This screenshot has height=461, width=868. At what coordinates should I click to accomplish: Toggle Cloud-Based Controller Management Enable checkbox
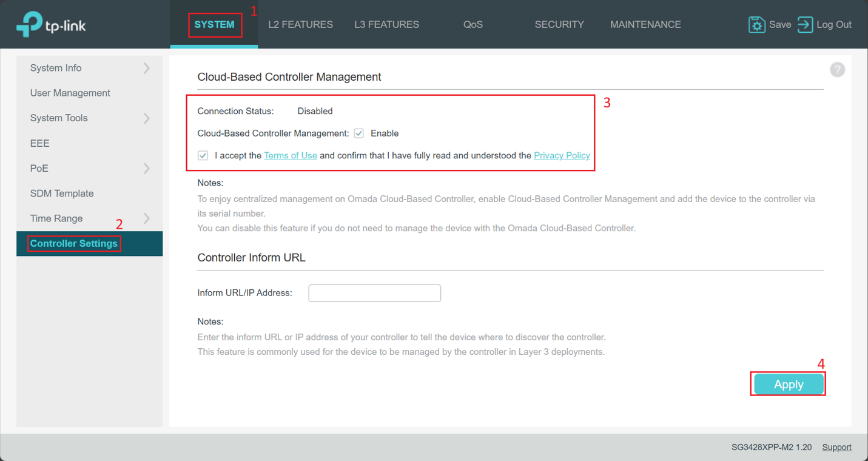[x=359, y=133]
